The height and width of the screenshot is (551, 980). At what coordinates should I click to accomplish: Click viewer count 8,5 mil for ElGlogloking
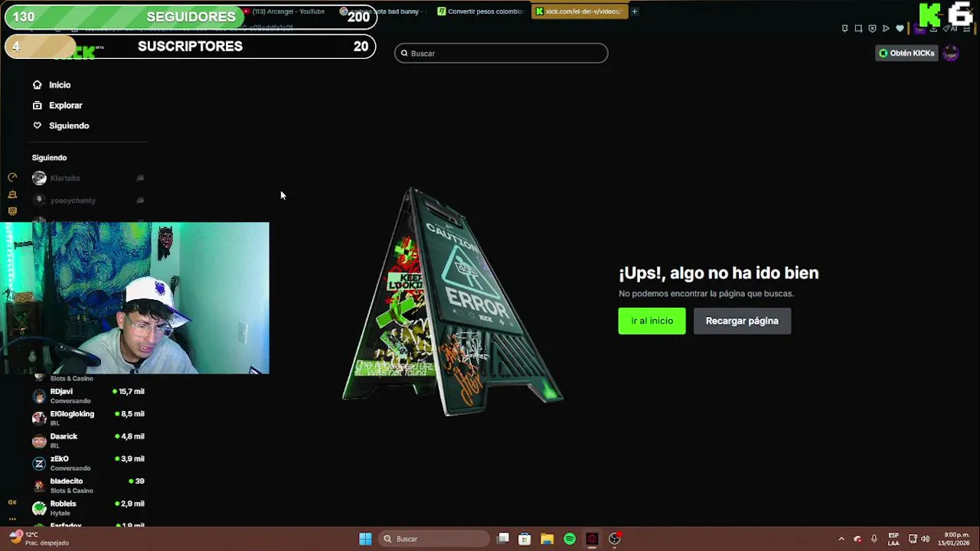(129, 414)
